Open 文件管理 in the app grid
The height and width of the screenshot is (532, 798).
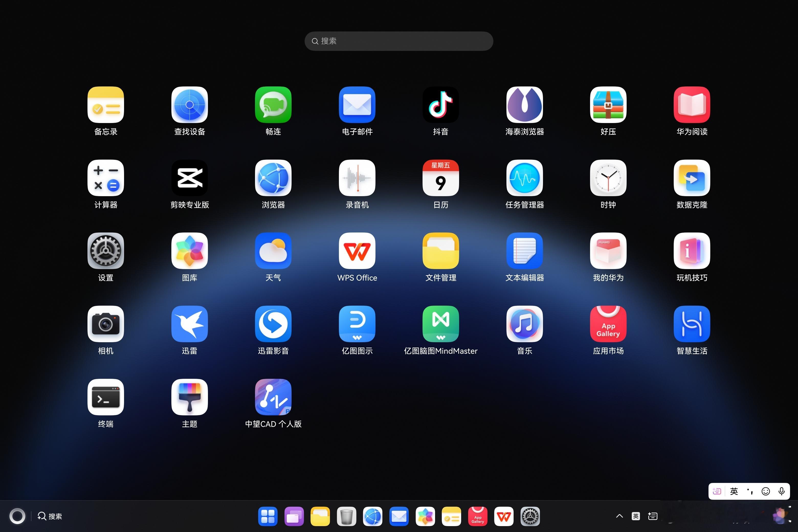point(441,251)
